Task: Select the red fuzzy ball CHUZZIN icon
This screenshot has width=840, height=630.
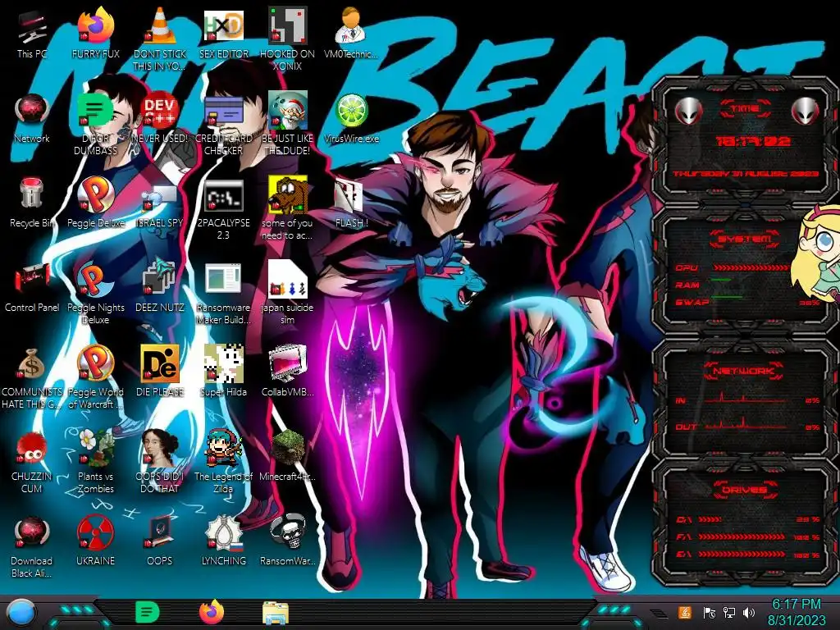Action: [32, 448]
